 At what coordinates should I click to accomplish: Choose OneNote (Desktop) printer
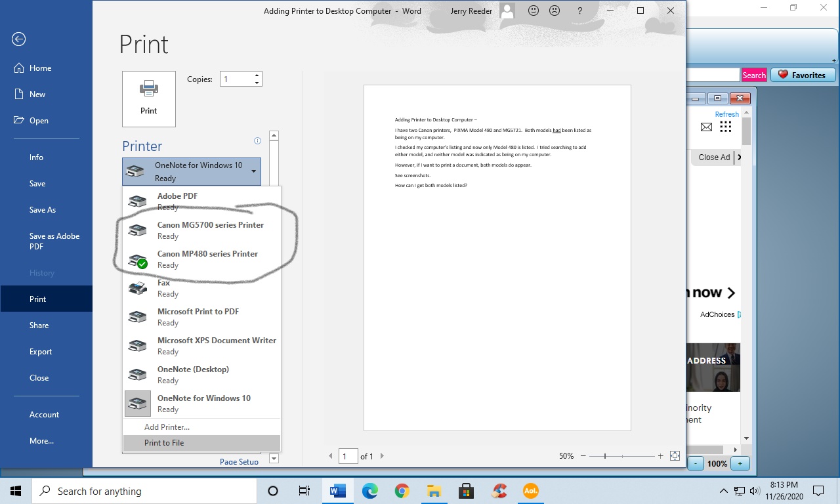[x=201, y=375]
